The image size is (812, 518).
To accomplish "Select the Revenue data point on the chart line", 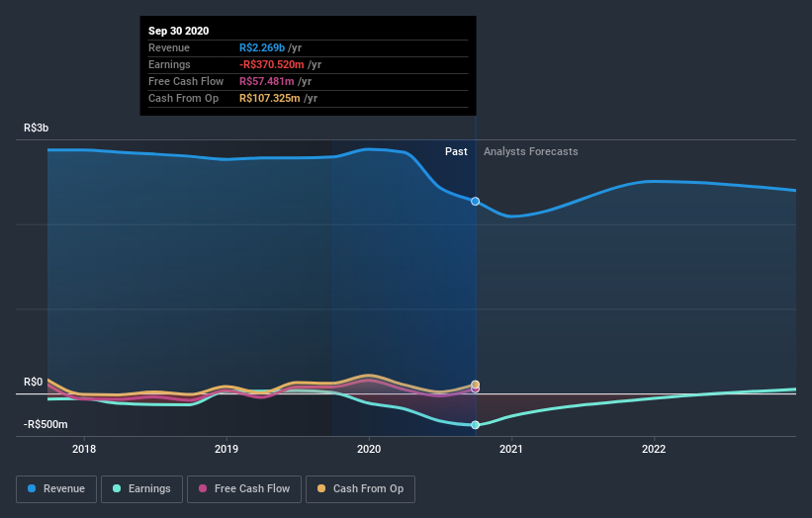I will click(x=475, y=202).
